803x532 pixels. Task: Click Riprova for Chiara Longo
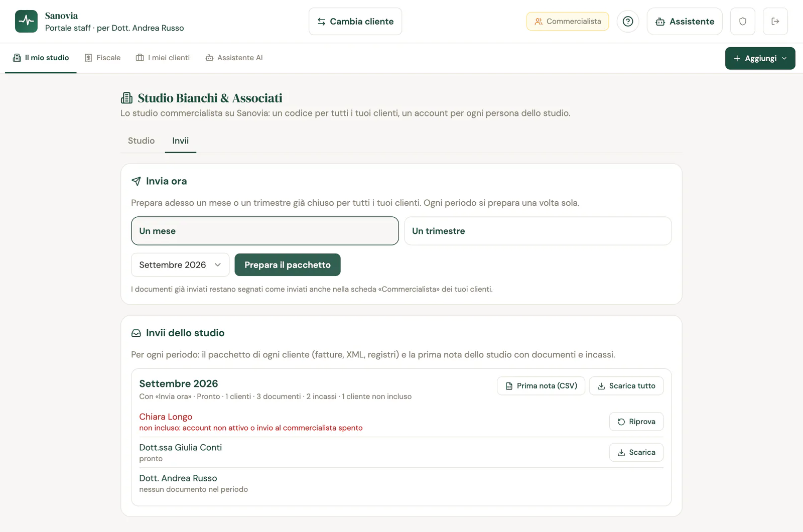636,422
